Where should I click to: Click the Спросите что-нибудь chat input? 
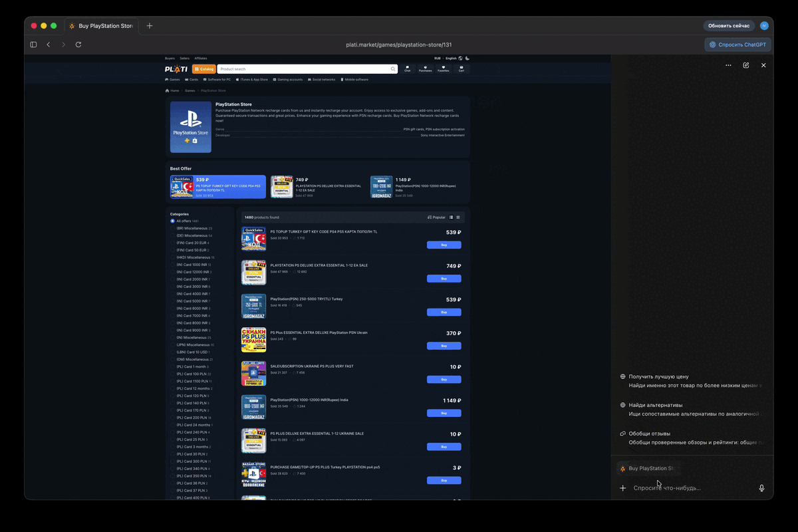pos(692,488)
